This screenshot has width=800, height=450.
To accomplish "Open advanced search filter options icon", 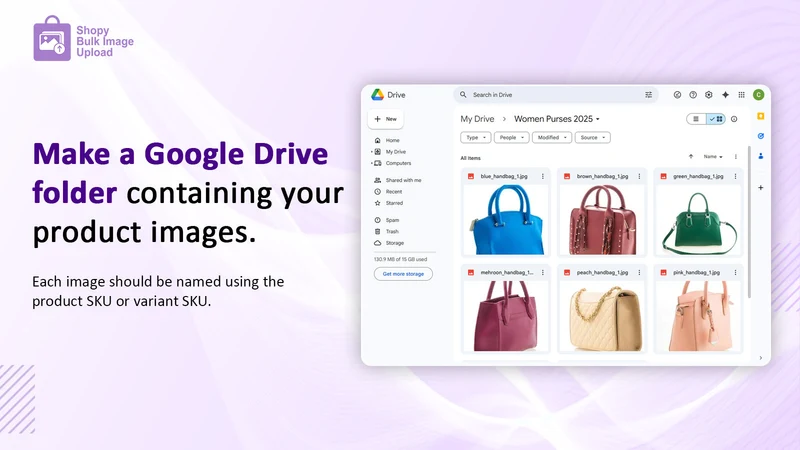I will point(648,95).
